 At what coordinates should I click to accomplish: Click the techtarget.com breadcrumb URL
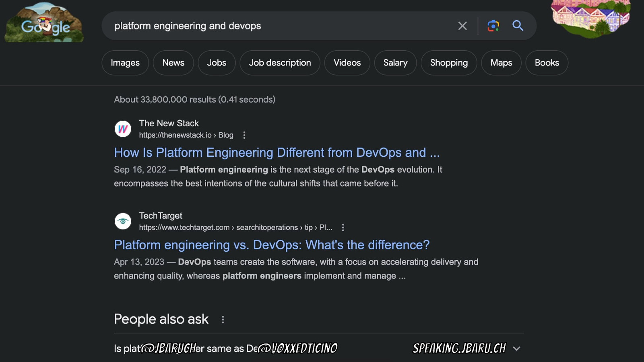(x=235, y=228)
